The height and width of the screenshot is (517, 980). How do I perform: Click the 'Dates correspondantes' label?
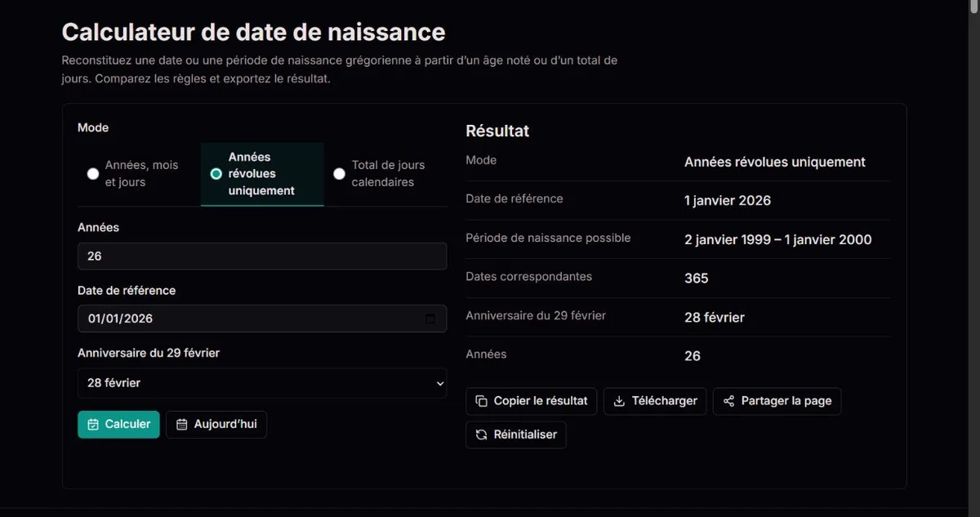click(528, 277)
